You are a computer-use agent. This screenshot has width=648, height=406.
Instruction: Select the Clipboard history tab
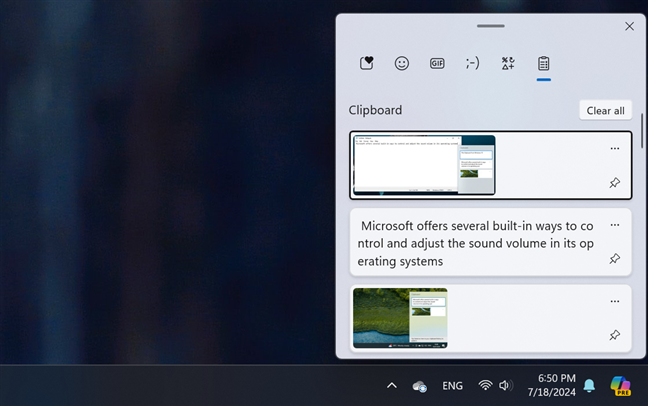coord(543,64)
